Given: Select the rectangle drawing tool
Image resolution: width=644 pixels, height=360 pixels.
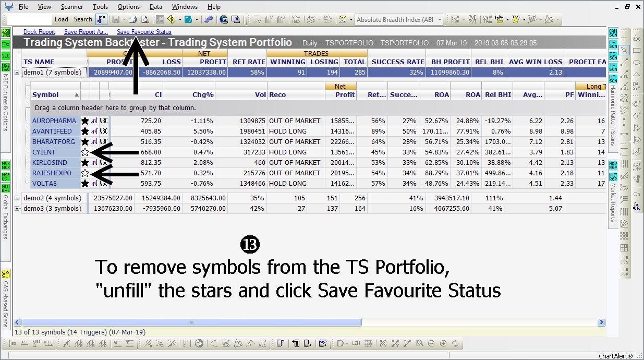Looking at the screenshot, I should 637,50.
